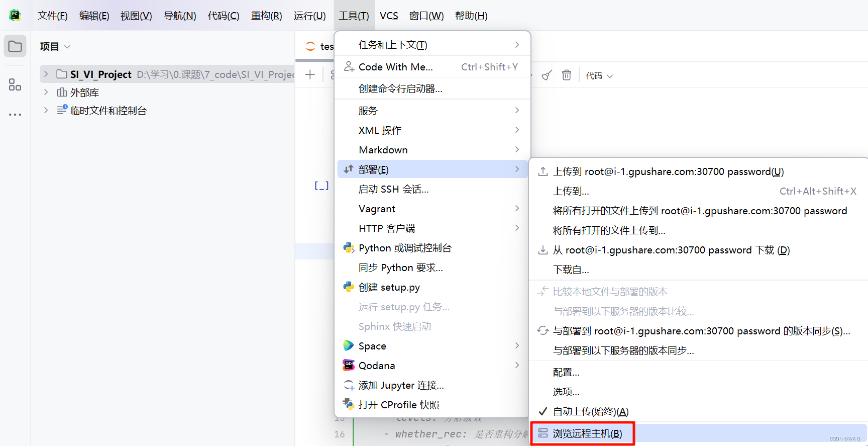The width and height of the screenshot is (868, 446).
Task: Open the 重构 menu
Action: point(267,16)
